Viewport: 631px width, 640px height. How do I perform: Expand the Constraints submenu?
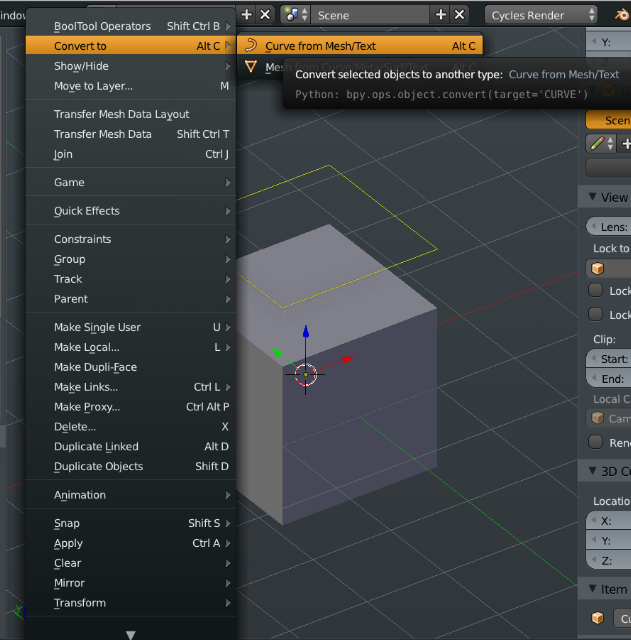coord(131,239)
